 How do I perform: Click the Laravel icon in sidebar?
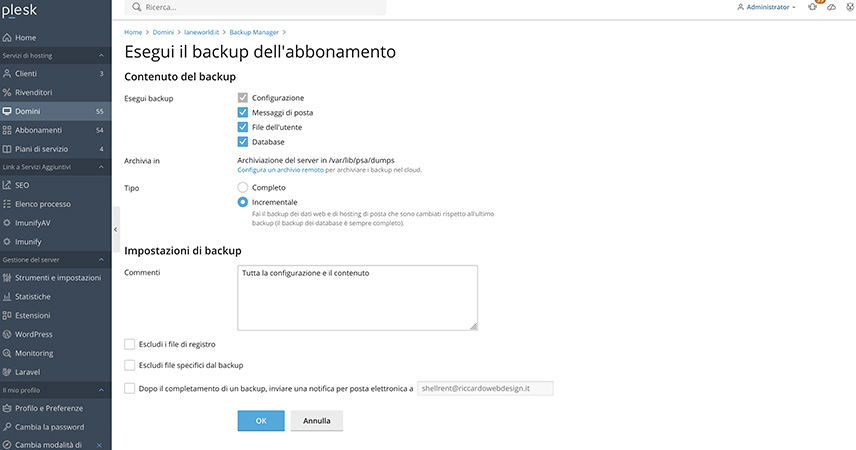pos(7,371)
